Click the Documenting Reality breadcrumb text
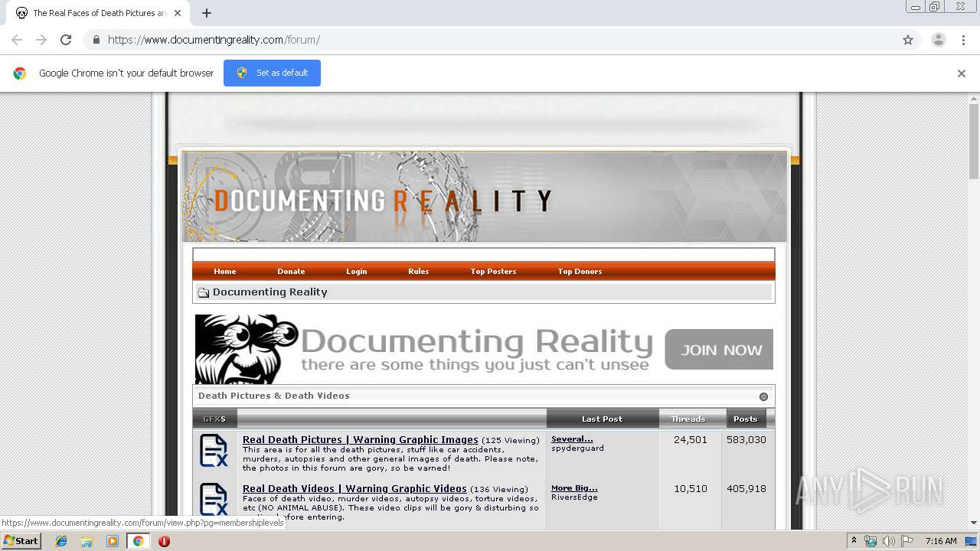This screenshot has height=551, width=980. click(269, 292)
